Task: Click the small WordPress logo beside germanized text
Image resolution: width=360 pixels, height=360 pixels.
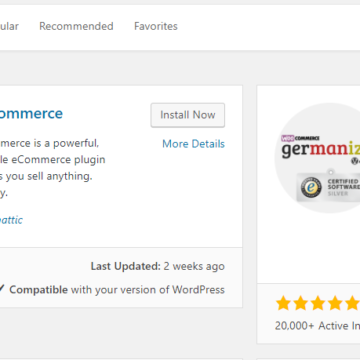Action: click(x=354, y=161)
